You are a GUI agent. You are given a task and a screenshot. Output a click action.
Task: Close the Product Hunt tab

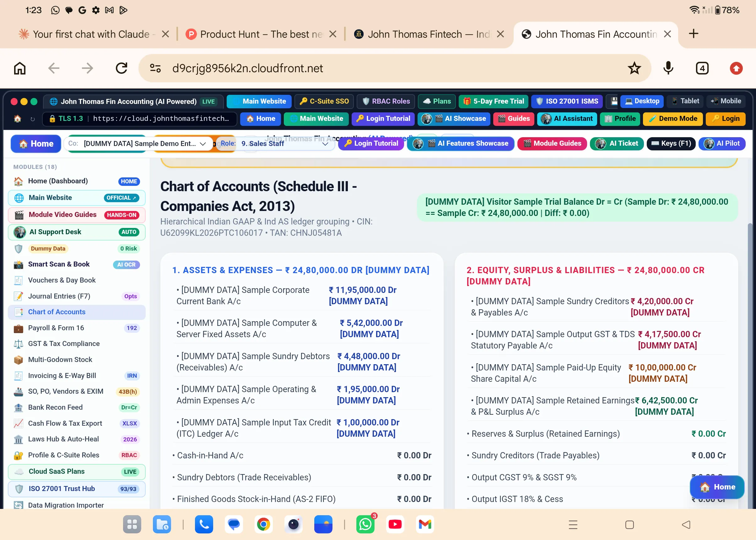pos(333,34)
